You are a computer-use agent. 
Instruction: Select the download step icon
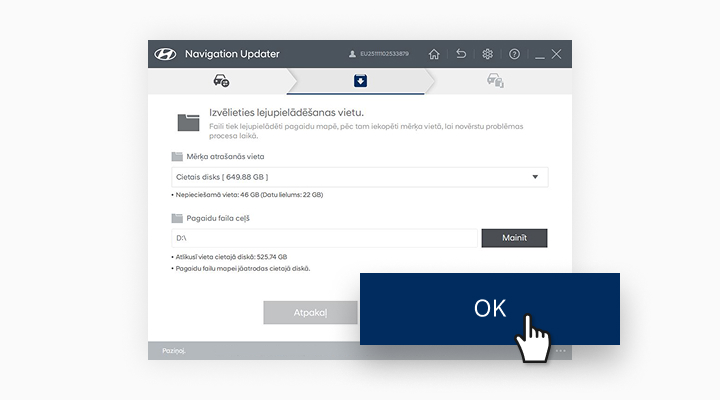(360, 81)
